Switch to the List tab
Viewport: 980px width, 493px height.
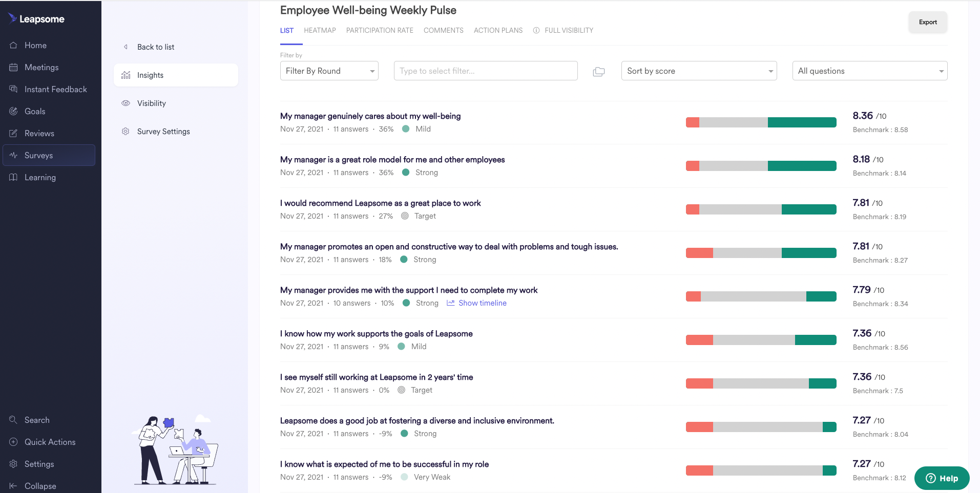pos(287,30)
